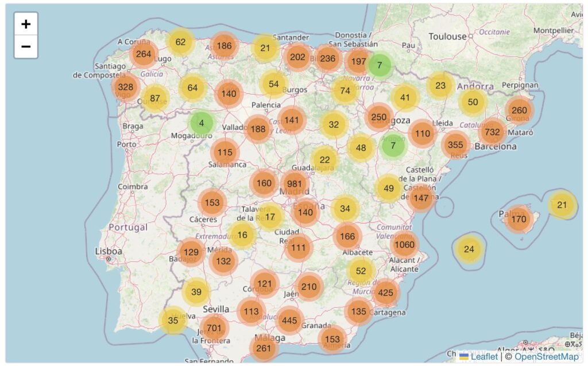
Task: Click the zoom in plus button
Action: point(26,24)
